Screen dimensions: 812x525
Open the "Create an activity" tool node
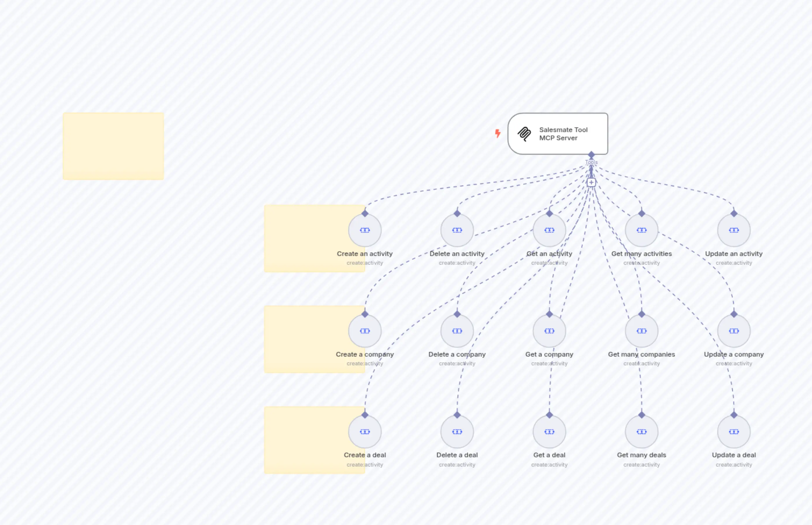[364, 230]
